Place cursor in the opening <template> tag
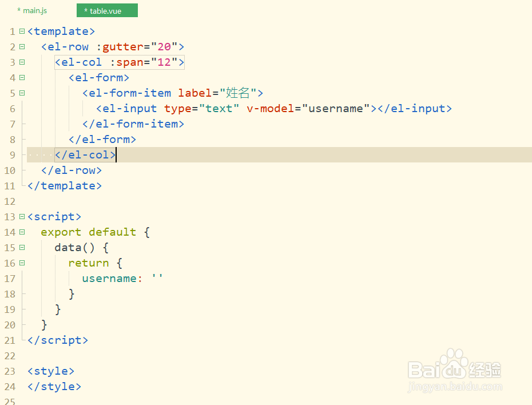Image resolution: width=532 pixels, height=405 pixels. [x=61, y=31]
